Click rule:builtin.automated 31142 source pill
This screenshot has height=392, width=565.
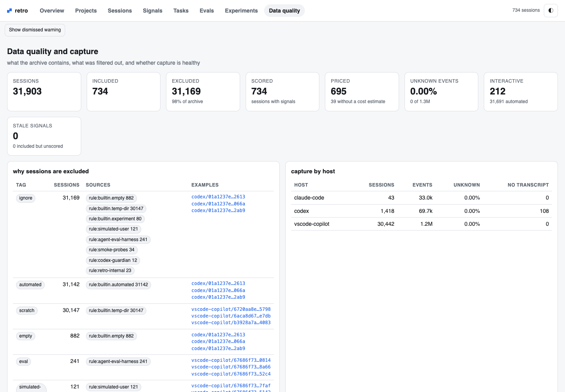[118, 285]
